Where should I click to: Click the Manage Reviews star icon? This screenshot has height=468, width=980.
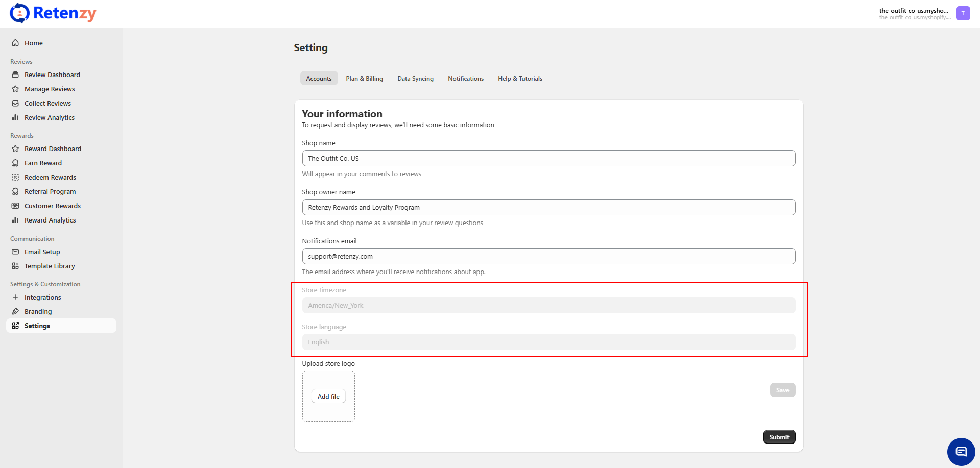pos(15,89)
